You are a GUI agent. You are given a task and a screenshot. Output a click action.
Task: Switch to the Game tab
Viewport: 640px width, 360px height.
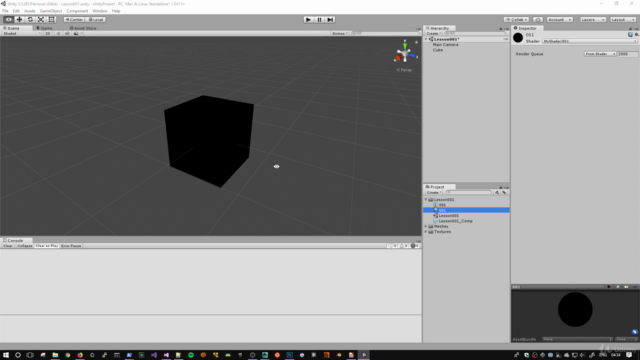[x=44, y=28]
